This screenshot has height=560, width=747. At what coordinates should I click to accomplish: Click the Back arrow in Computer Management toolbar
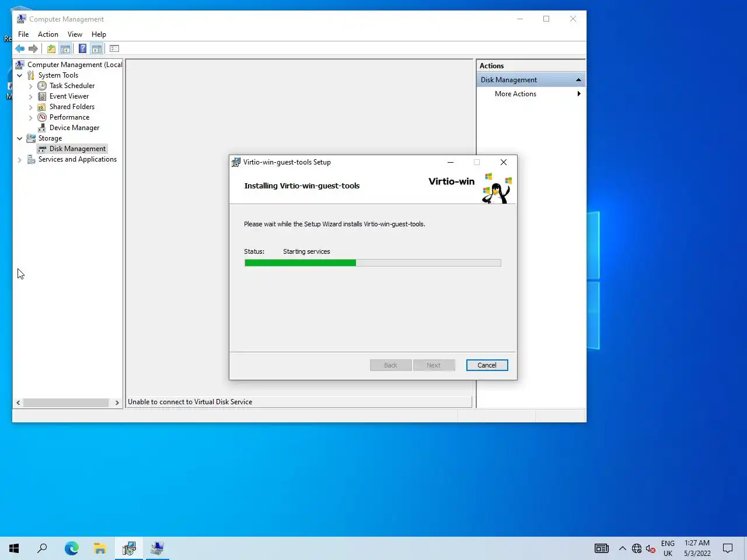20,48
